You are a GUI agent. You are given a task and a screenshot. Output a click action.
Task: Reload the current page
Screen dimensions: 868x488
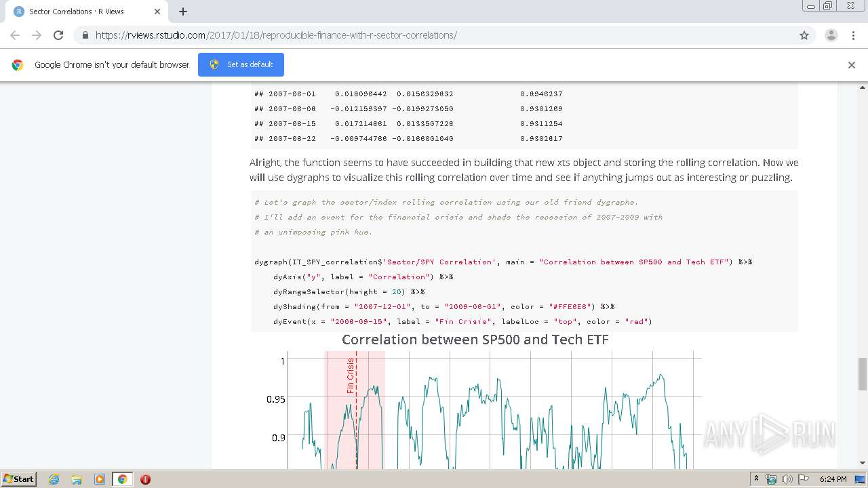click(x=58, y=35)
